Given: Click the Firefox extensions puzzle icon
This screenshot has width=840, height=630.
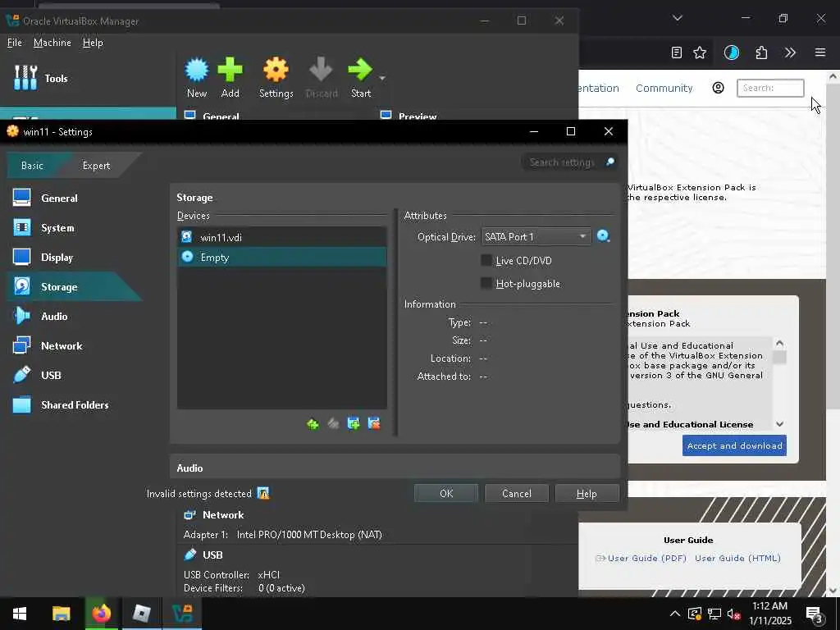Looking at the screenshot, I should tap(761, 52).
